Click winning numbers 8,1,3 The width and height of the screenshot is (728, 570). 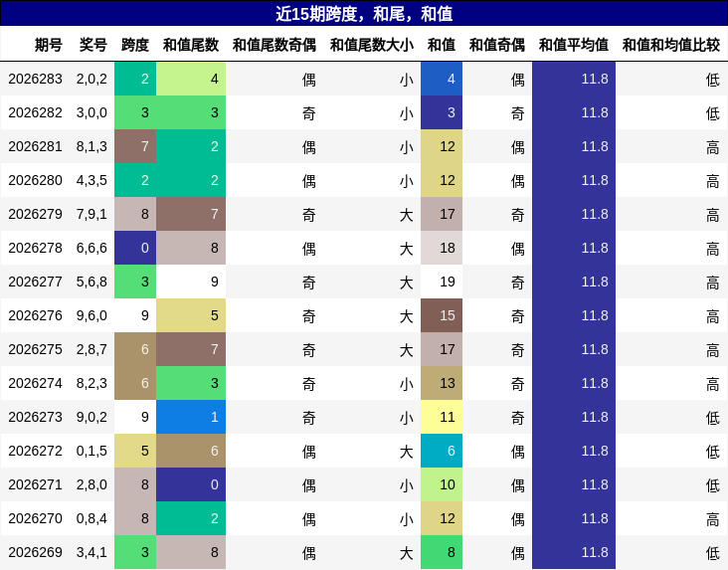pos(91,147)
